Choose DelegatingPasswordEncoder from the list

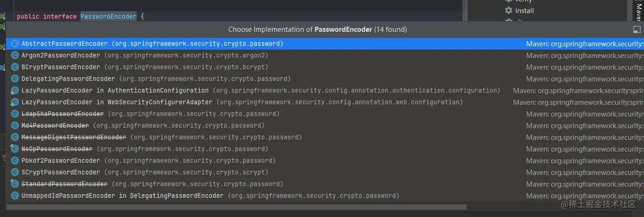(x=68, y=79)
